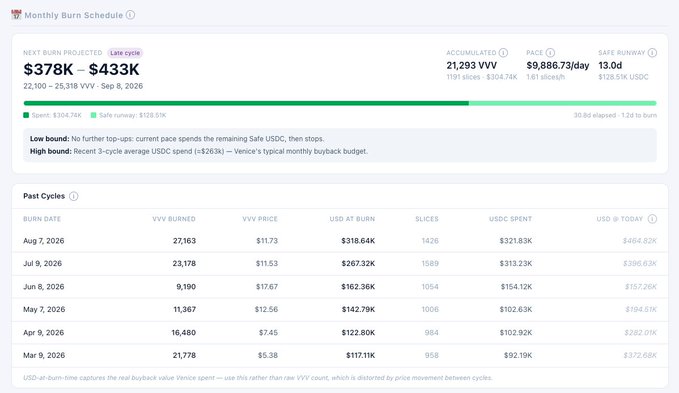Click the $267.32K USD at burn value
679x393 pixels.
(358, 263)
